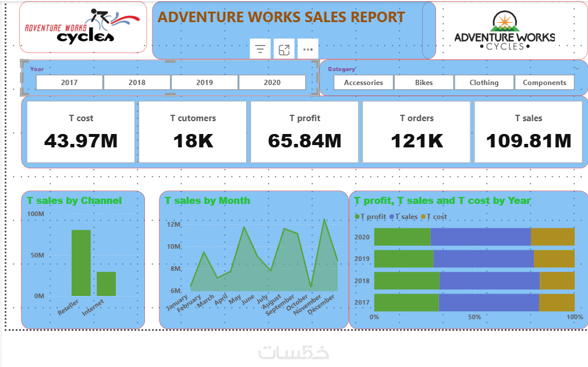Expand the Category slicer chevron
Screen dimensions: 588x367
coord(577,69)
